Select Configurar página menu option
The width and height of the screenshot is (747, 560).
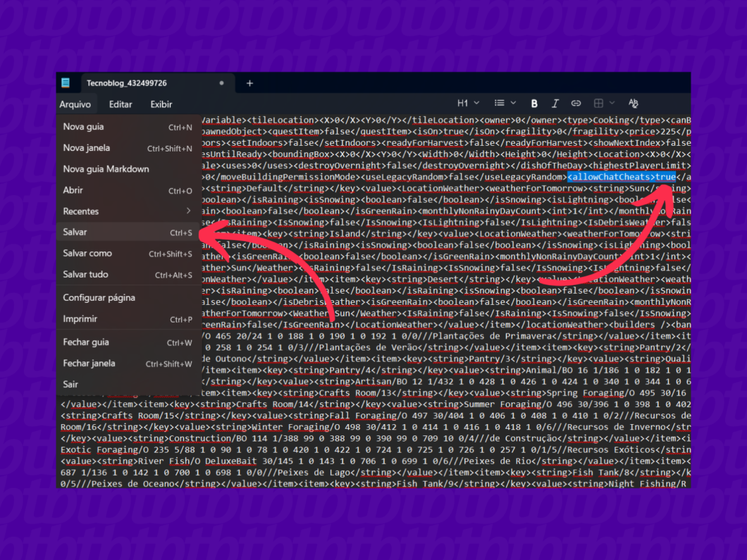tap(99, 298)
